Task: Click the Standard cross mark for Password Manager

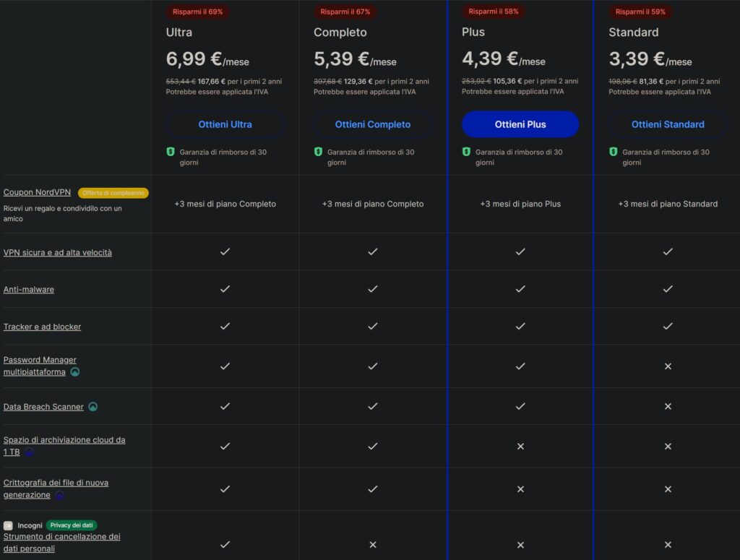Action: pos(668,366)
